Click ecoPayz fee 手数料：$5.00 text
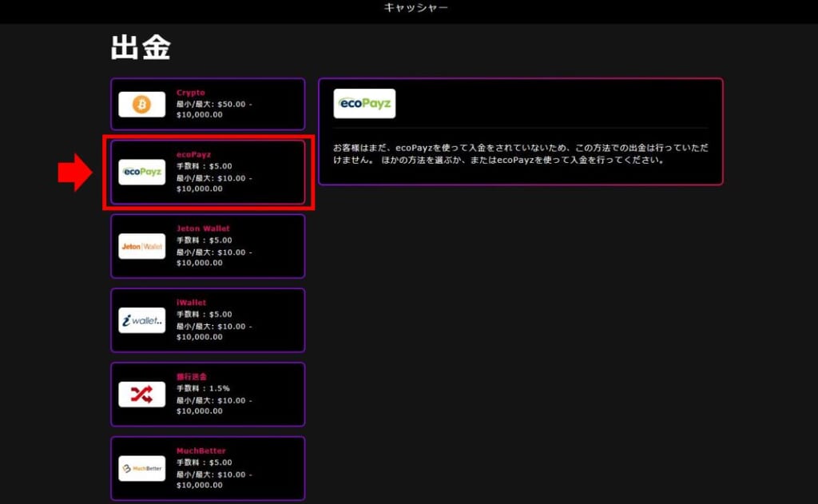Screen dimensions: 818x504 pos(204,166)
